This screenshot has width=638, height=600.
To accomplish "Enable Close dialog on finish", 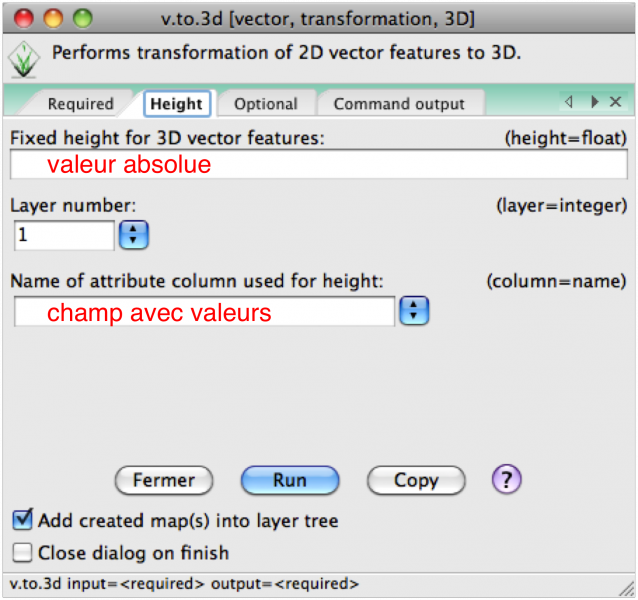I will 22,552.
